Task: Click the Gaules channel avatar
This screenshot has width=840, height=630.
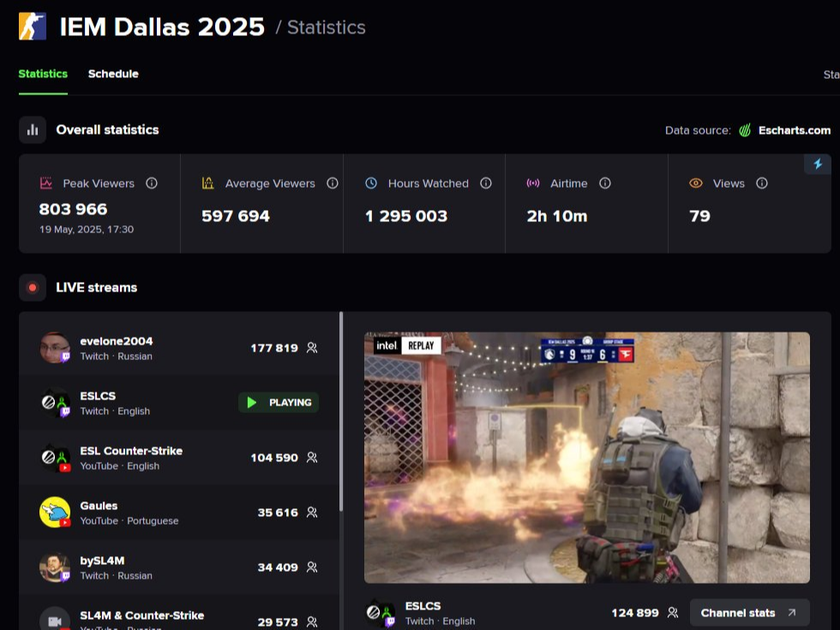Action: pos(54,513)
